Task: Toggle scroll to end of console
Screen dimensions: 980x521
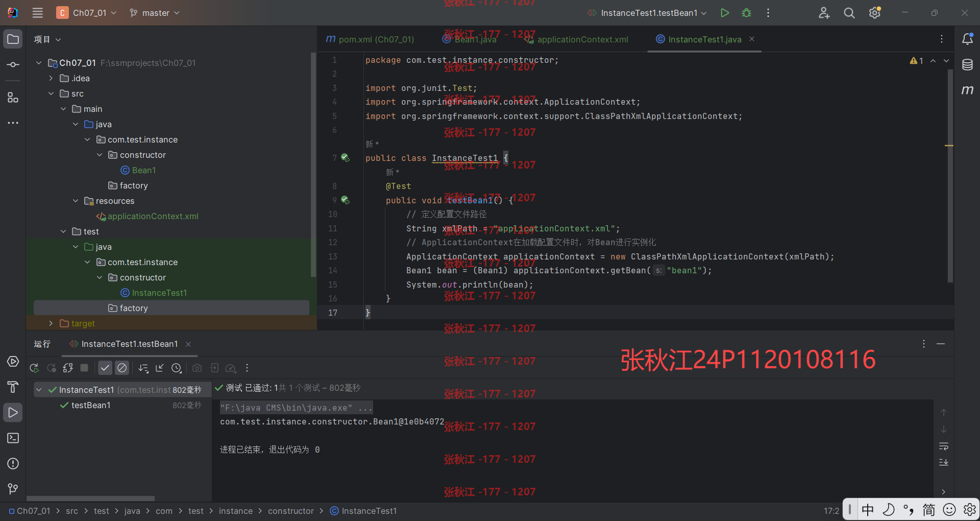Action: pyautogui.click(x=944, y=462)
